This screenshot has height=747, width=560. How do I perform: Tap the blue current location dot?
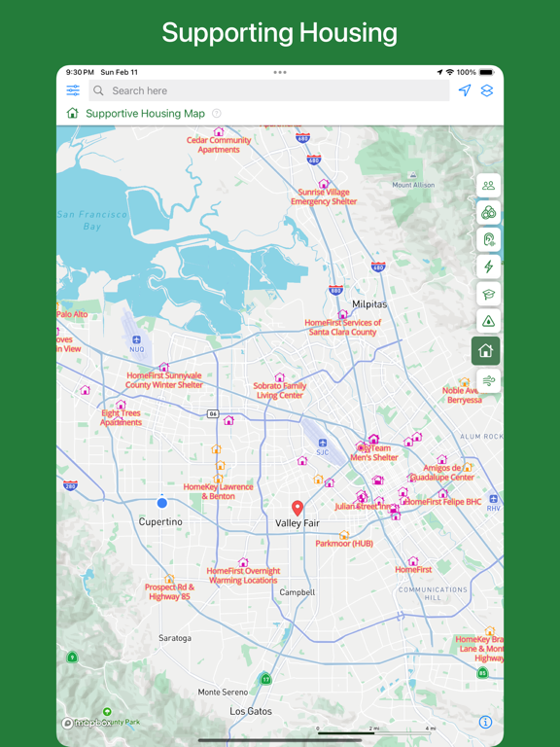point(162,503)
